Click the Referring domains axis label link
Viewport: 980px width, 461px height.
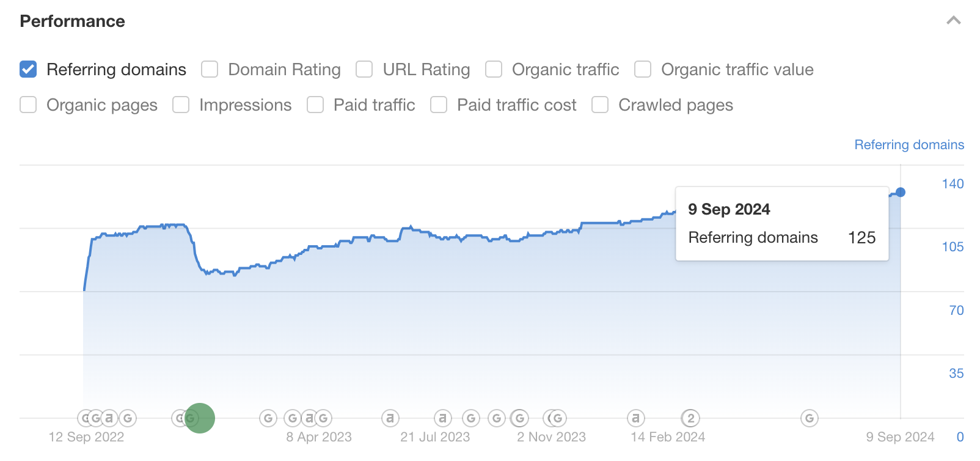pos(909,145)
